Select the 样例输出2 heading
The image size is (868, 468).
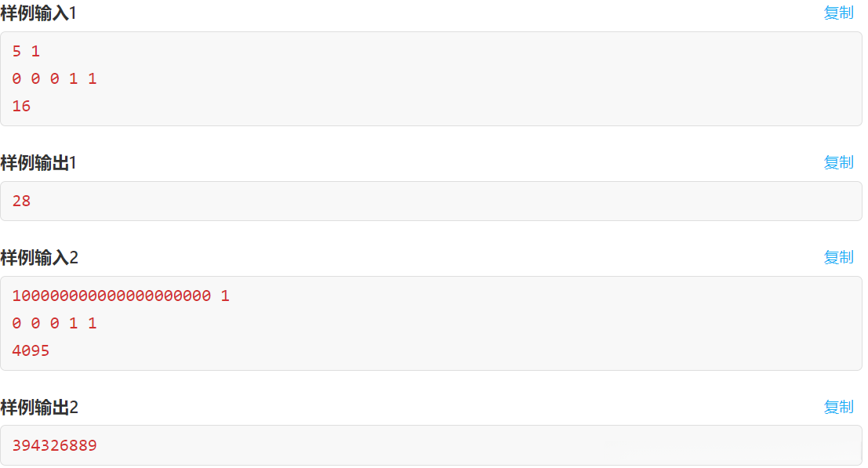pyautogui.click(x=39, y=408)
